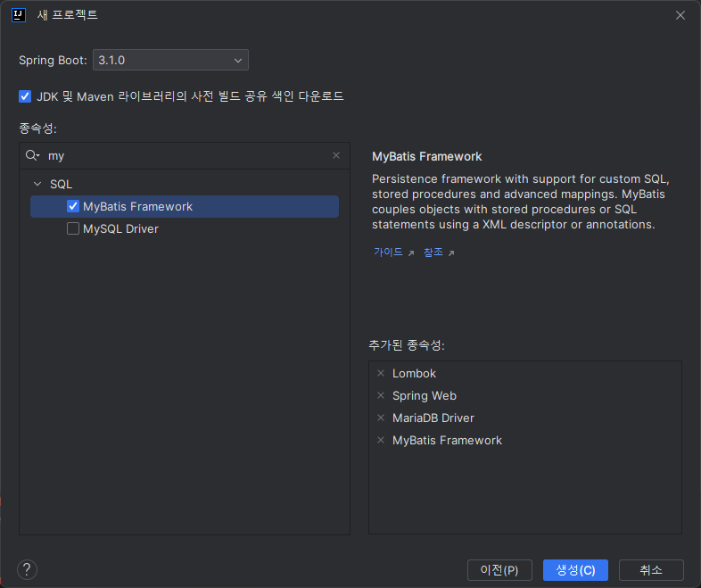Click the 이전(P) previous button
This screenshot has width=701, height=588.
[x=499, y=570]
